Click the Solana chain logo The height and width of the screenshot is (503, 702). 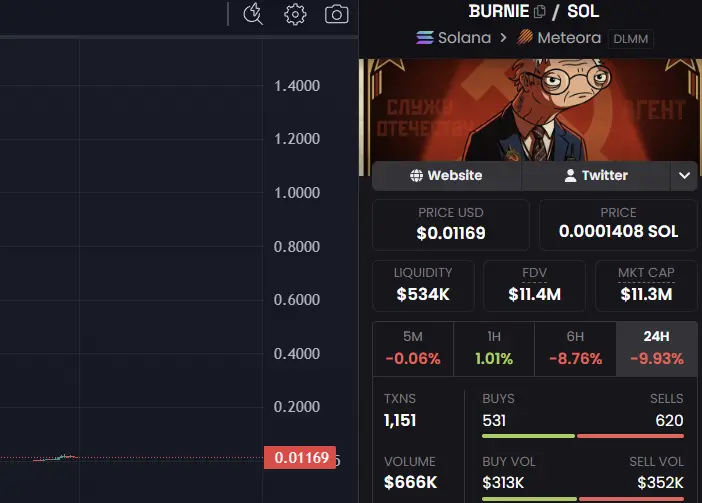click(x=424, y=38)
